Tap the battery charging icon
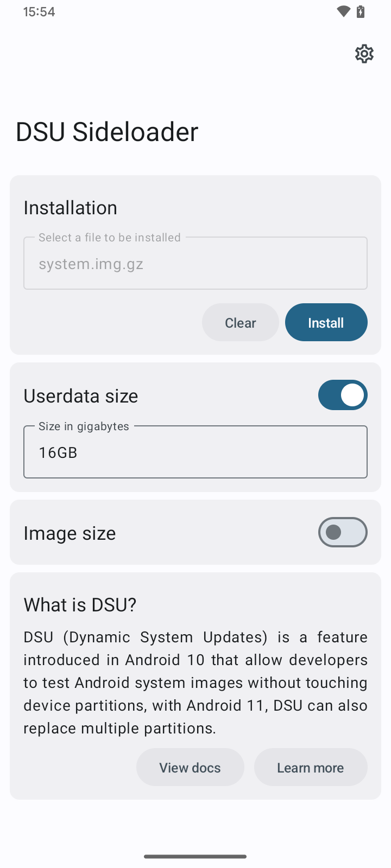Image resolution: width=391 pixels, height=868 pixels. click(361, 11)
